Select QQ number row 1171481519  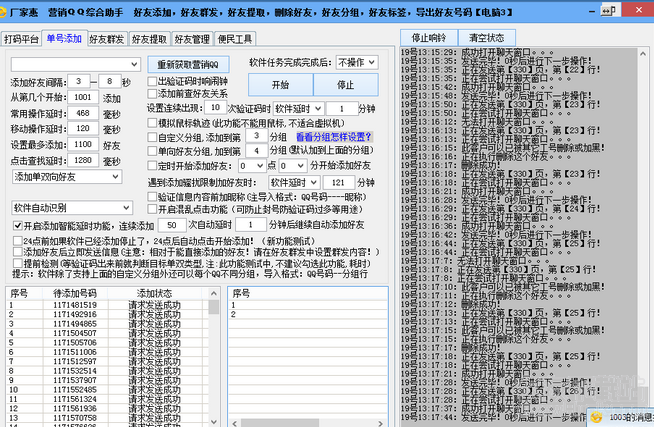coord(107,305)
